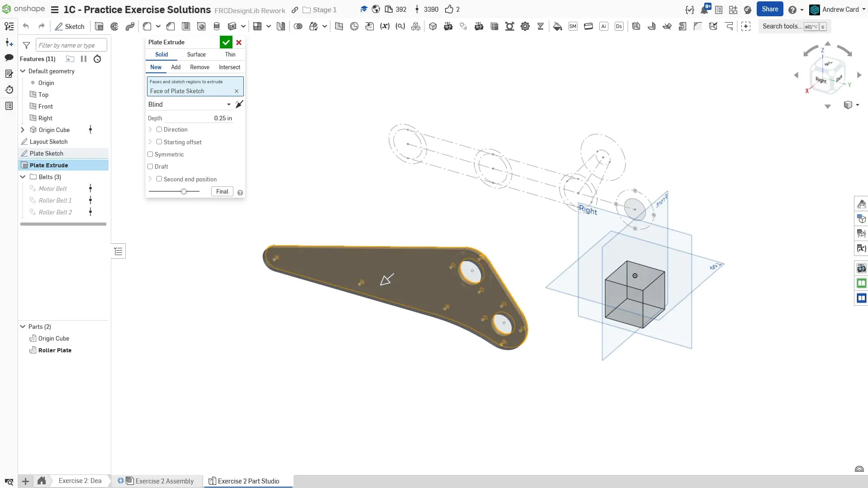Check the Draft option
Image resolution: width=868 pixels, height=488 pixels.
tap(150, 166)
